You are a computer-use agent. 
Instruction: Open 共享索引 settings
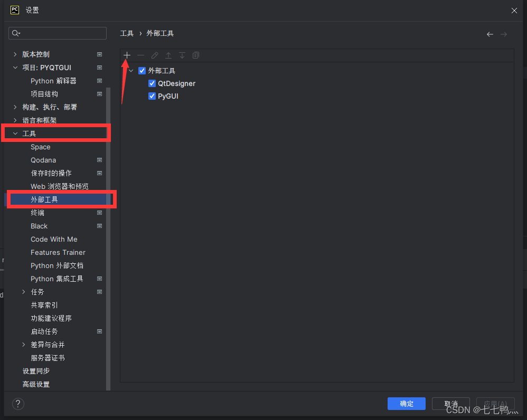pos(44,305)
